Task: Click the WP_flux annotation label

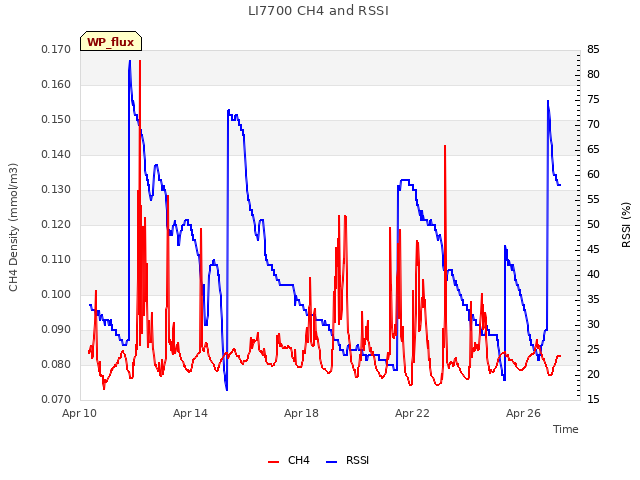Action: (111, 42)
